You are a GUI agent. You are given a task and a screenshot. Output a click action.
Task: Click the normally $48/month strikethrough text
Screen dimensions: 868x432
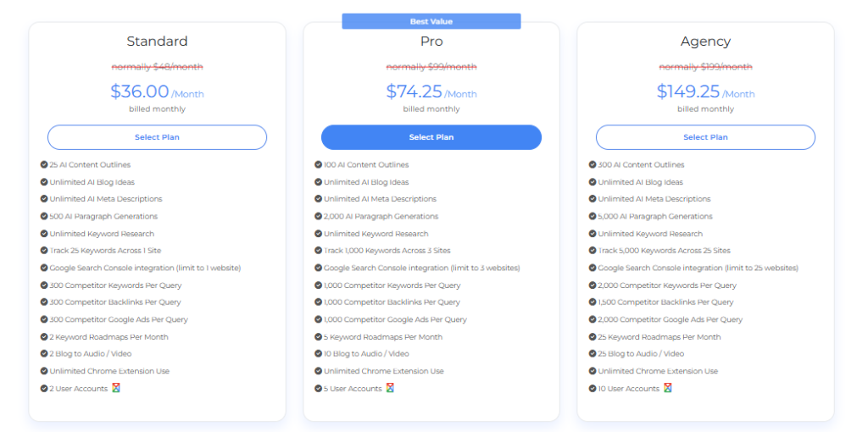(157, 67)
